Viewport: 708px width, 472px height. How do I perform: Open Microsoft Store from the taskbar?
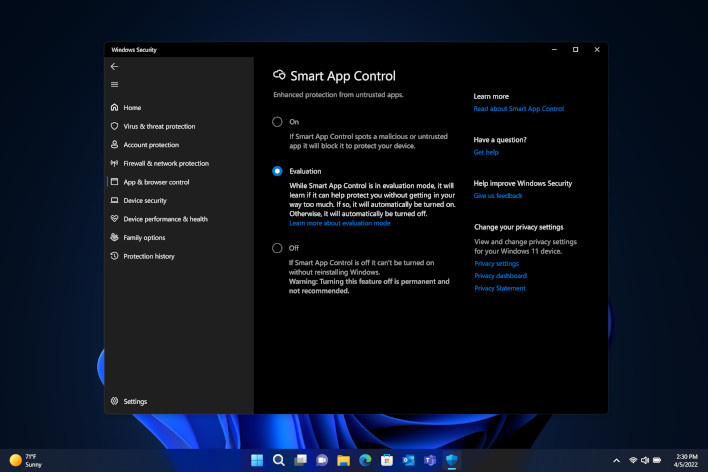point(387,460)
